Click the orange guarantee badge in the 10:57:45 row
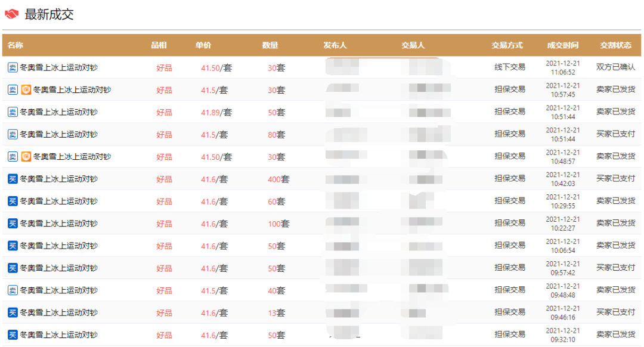Viewport: 644px width, 347px height. tap(26, 89)
